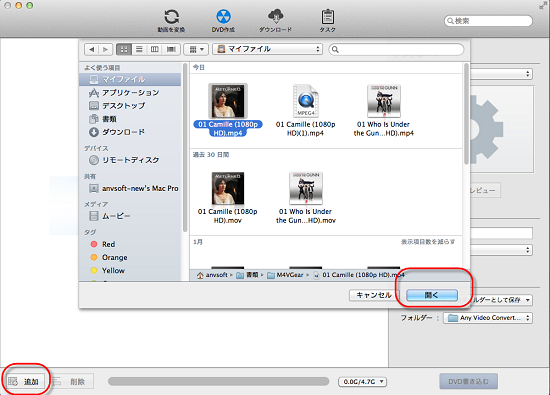
Task: Switch to list view mode
Action: click(139, 49)
